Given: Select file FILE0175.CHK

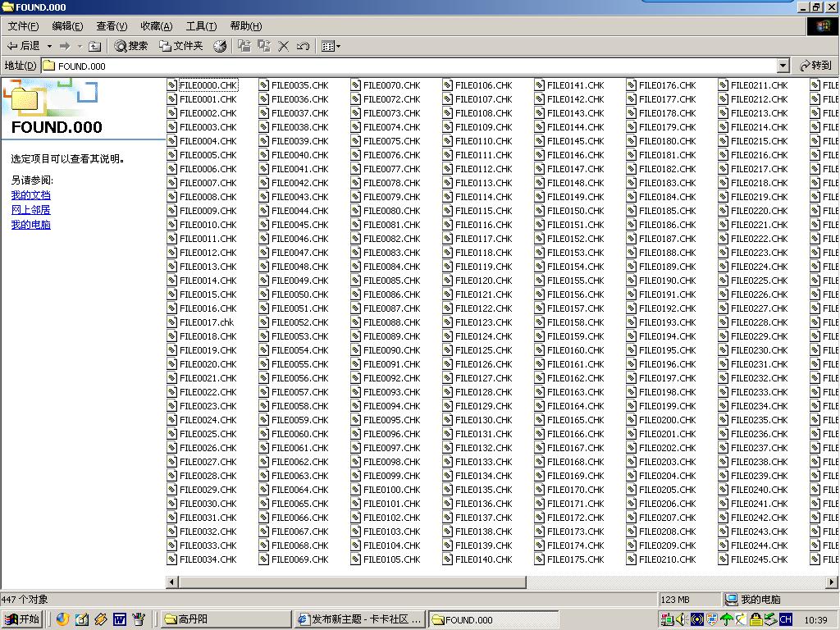Looking at the screenshot, I should [575, 559].
